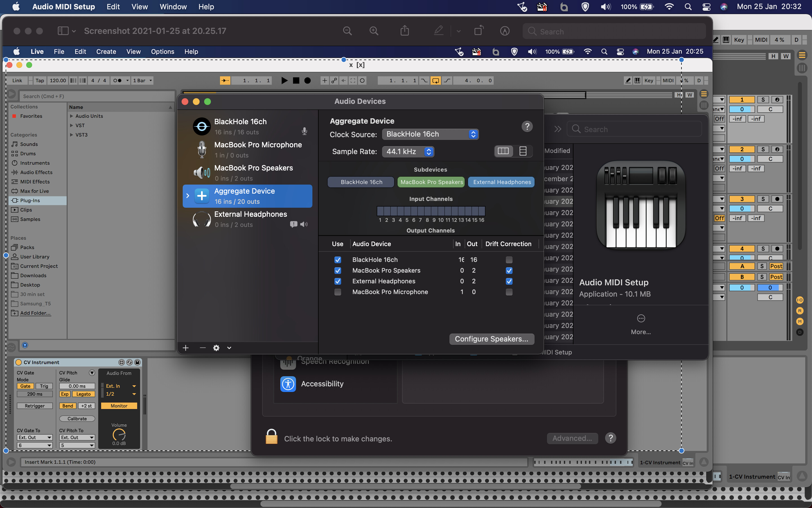Open the CV Pitch To Ext. Out dropdown
The width and height of the screenshot is (812, 508).
(77, 437)
